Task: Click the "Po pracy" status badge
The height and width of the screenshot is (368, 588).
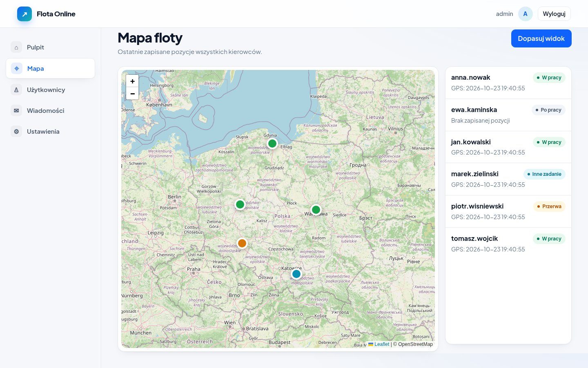Action: click(x=548, y=110)
